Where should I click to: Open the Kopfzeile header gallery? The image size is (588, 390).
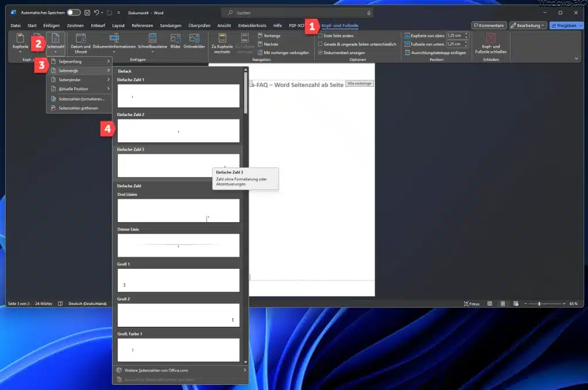tap(20, 43)
